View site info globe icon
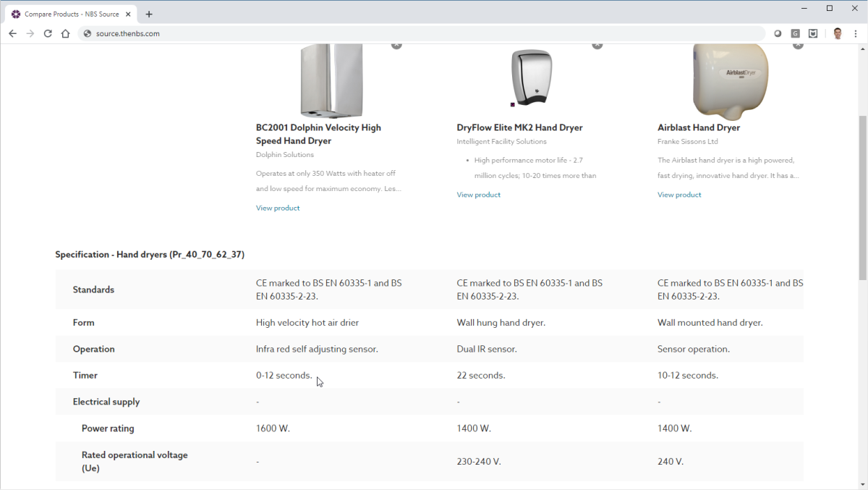868x490 pixels. click(x=88, y=33)
